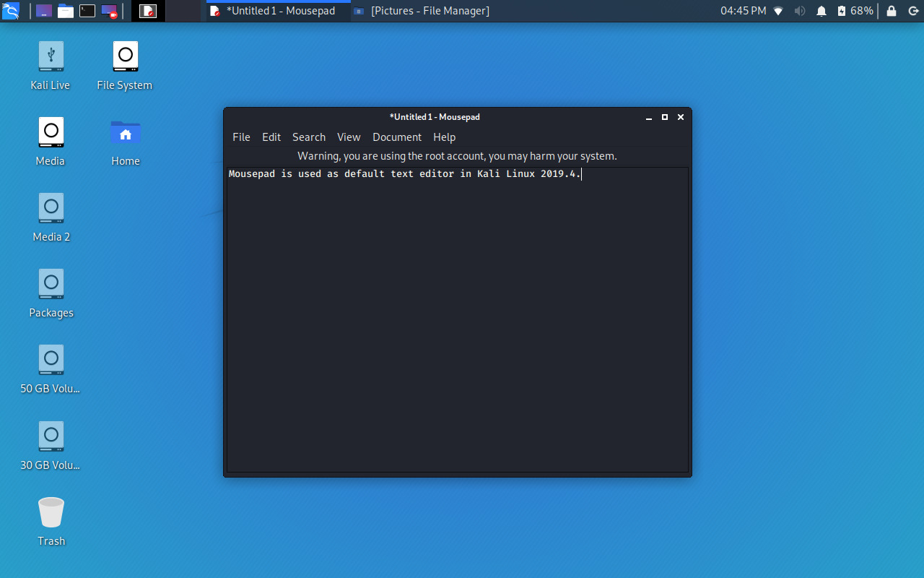View notifications via the bell icon
Image resolution: width=924 pixels, height=578 pixels.
(821, 11)
